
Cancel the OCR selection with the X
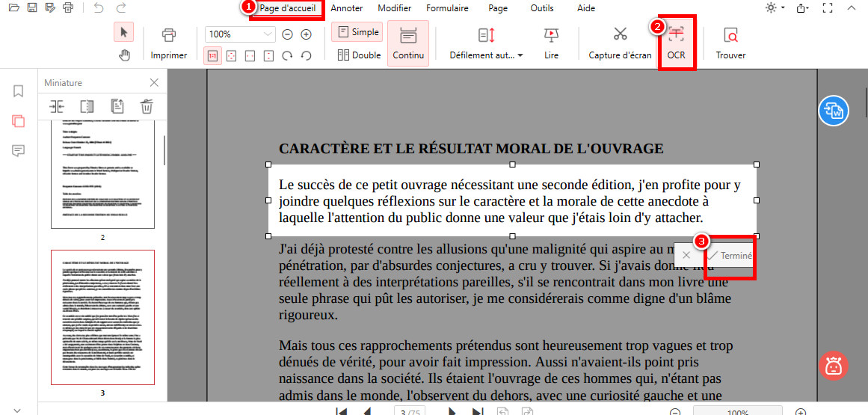[686, 256]
